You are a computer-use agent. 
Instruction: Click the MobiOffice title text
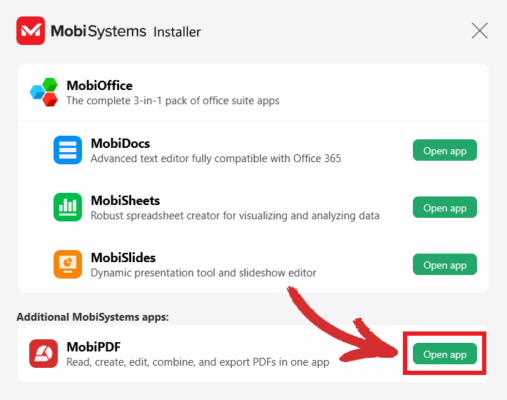click(99, 86)
